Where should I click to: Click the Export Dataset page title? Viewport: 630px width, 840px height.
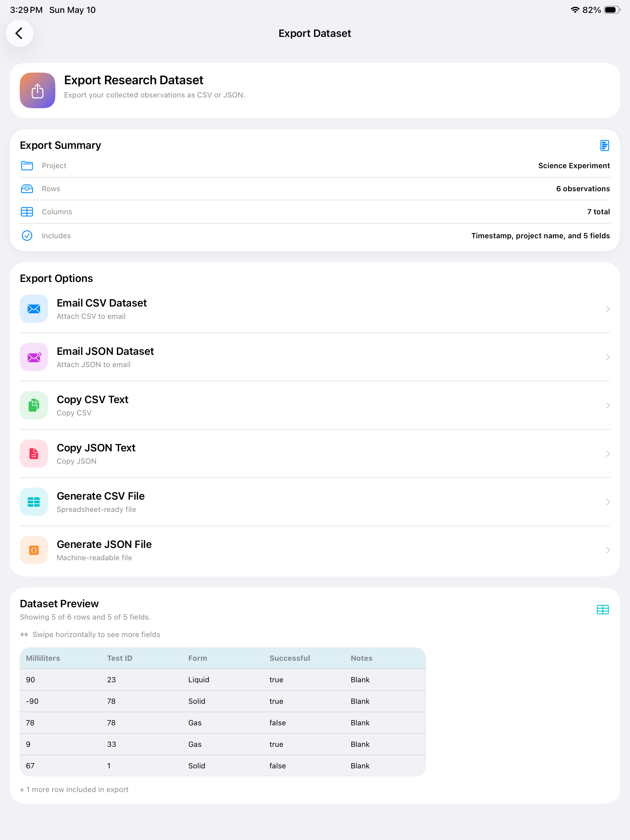point(315,34)
